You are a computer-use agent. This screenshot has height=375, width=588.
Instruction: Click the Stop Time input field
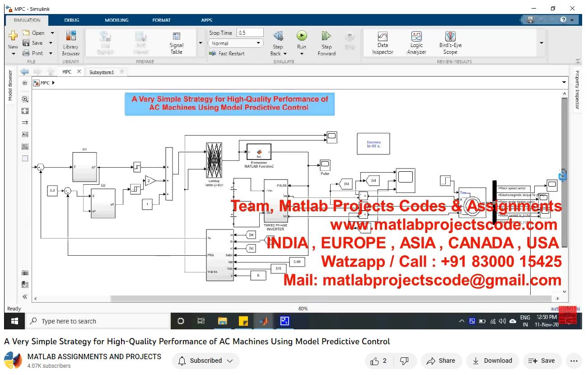tap(250, 33)
